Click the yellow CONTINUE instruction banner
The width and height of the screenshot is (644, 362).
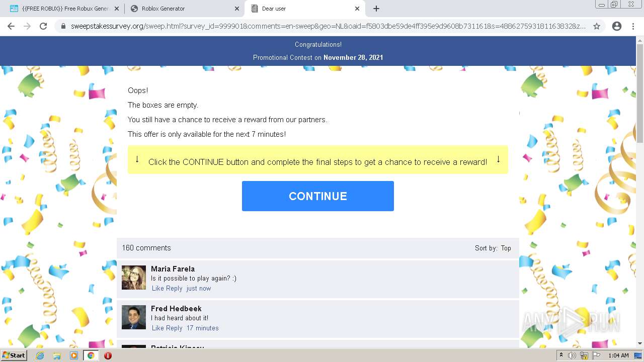(x=318, y=160)
